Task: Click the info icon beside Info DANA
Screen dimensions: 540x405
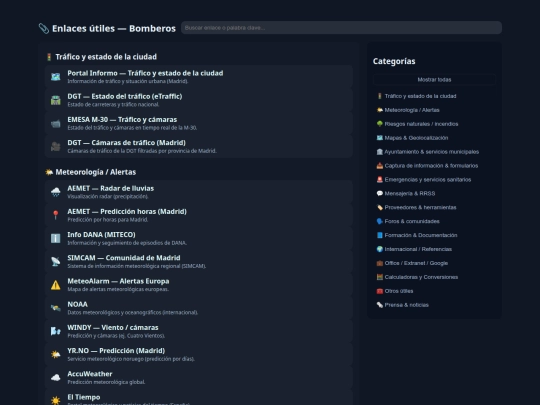Action: [55, 238]
